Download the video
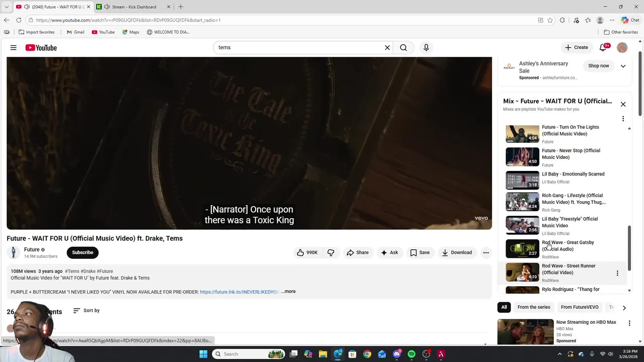644x362 pixels. pyautogui.click(x=457, y=252)
